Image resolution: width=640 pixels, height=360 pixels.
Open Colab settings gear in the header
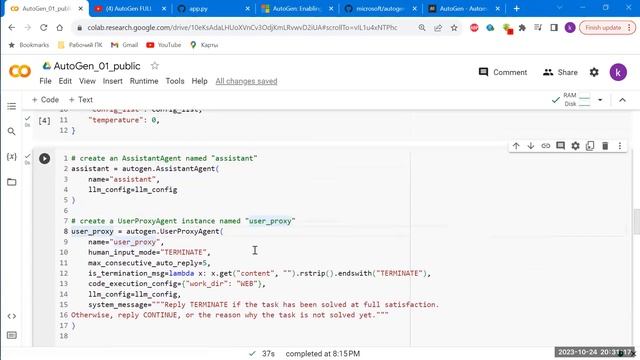coord(594,72)
